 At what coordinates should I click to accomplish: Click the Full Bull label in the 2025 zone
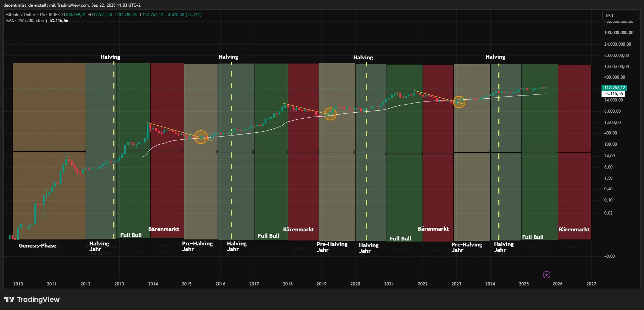533,237
